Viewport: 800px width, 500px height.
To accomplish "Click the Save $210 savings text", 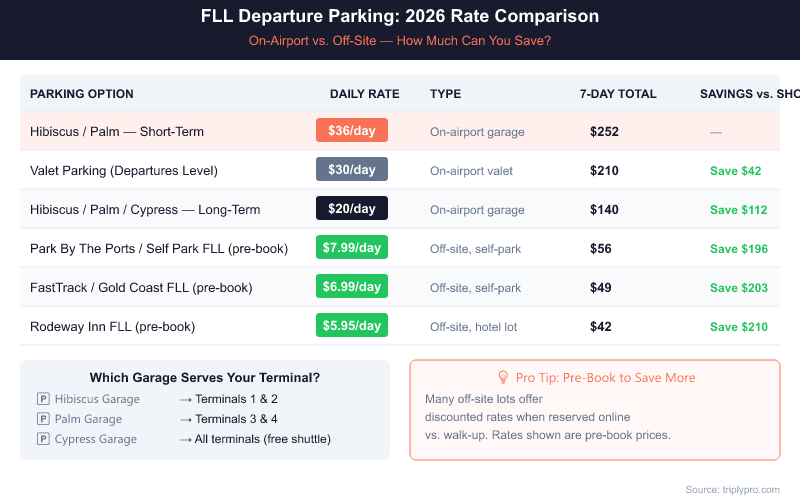I will pos(738,327).
